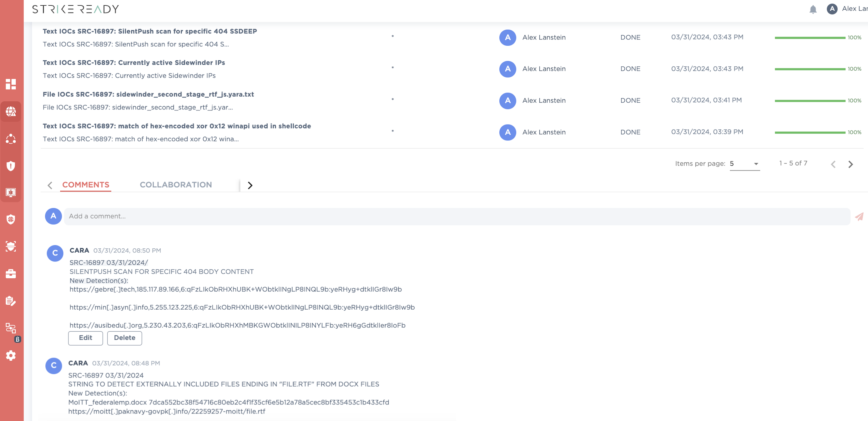
Task: Switch to the COLLABORATION tab
Action: [176, 185]
